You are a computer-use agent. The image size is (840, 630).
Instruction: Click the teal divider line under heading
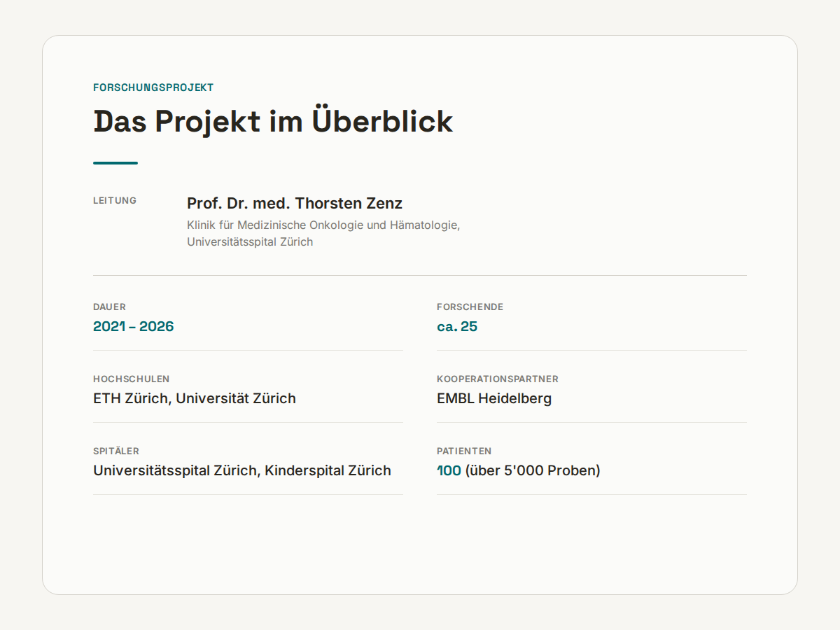pyautogui.click(x=115, y=163)
